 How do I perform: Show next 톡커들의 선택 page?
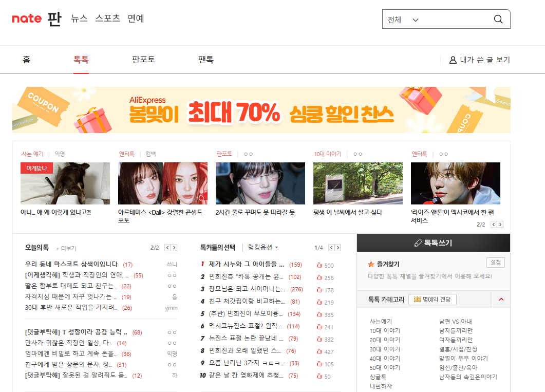point(338,248)
